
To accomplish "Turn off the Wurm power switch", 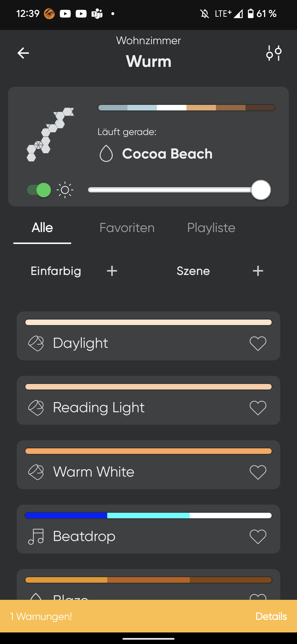I will tap(39, 190).
